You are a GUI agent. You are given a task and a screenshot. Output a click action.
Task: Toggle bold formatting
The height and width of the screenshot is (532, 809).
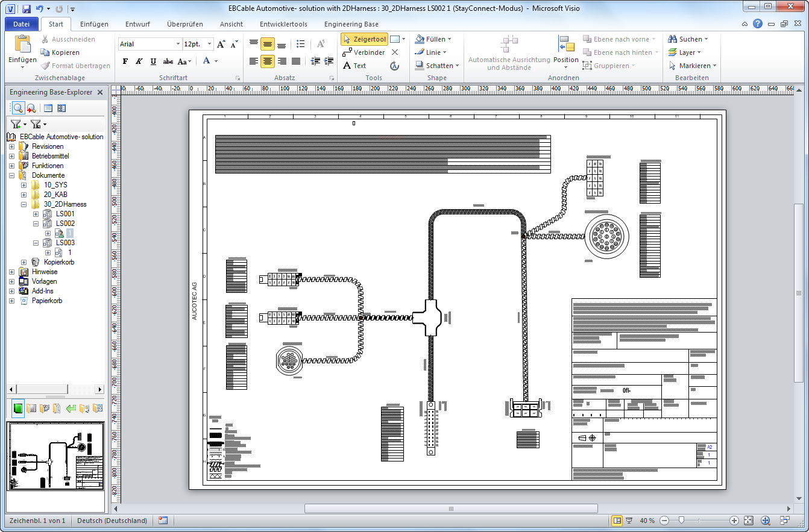click(125, 61)
